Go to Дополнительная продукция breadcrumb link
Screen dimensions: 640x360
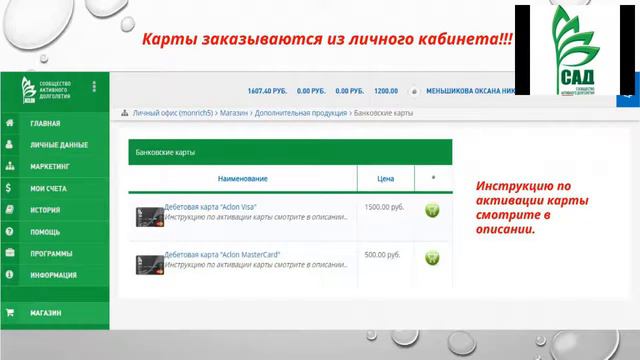tap(301, 113)
